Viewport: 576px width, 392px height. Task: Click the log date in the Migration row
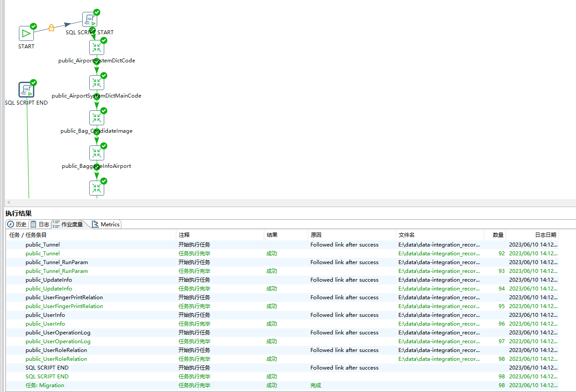(533, 385)
